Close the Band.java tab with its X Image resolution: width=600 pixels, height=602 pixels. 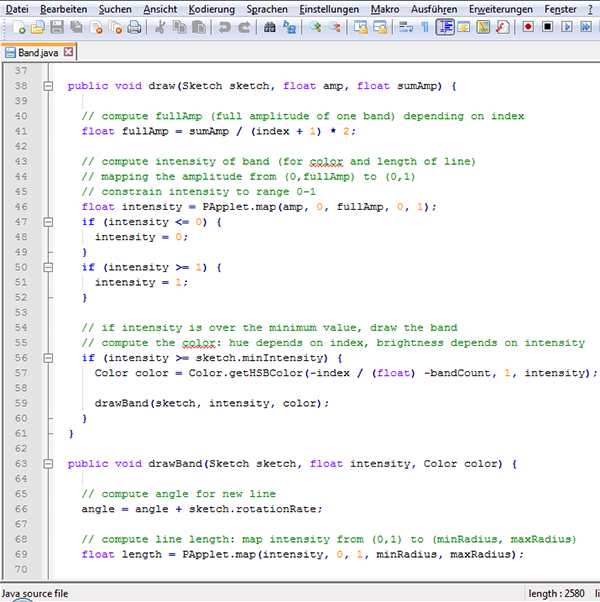pos(68,52)
